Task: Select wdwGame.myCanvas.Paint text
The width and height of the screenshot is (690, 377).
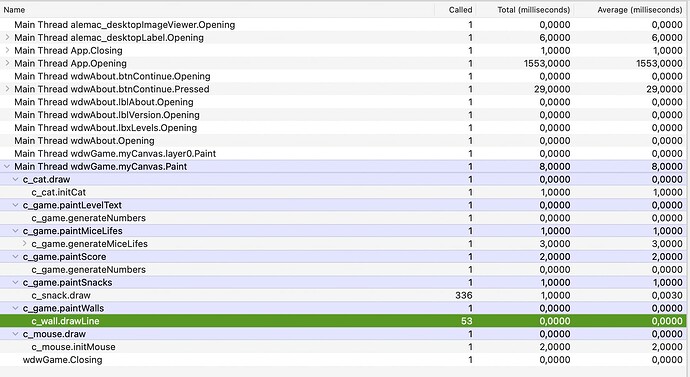Action: click(x=100, y=166)
